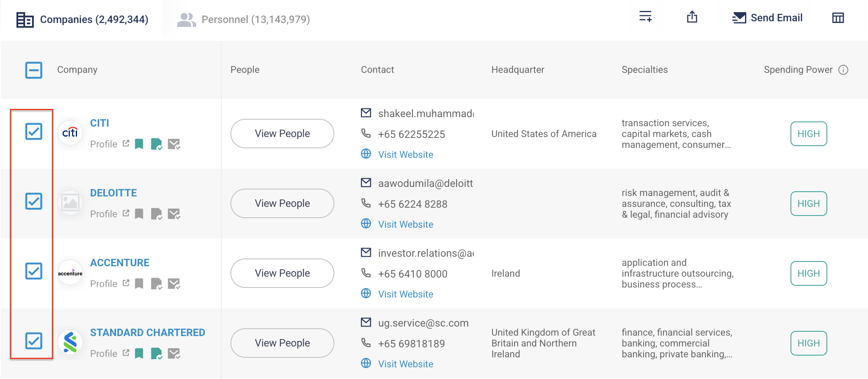
Task: Click the ACCENTURE envelope-check icon
Action: coord(174,284)
